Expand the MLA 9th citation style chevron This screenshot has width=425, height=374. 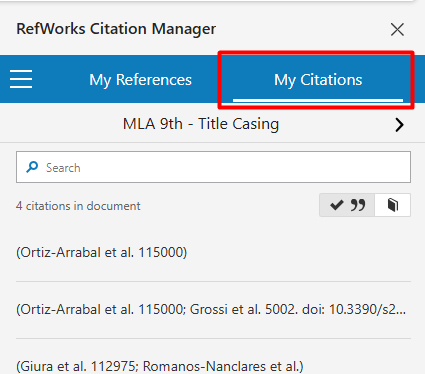[x=399, y=125]
